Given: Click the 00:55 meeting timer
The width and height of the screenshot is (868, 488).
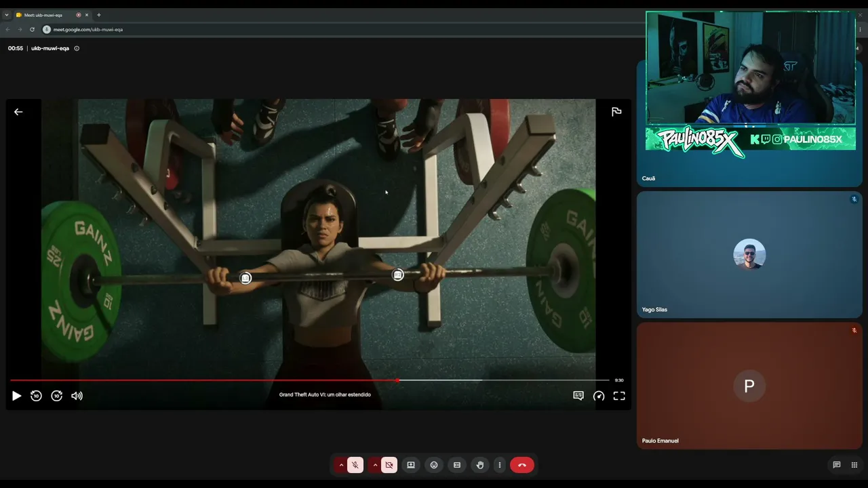Looking at the screenshot, I should pyautogui.click(x=16, y=48).
